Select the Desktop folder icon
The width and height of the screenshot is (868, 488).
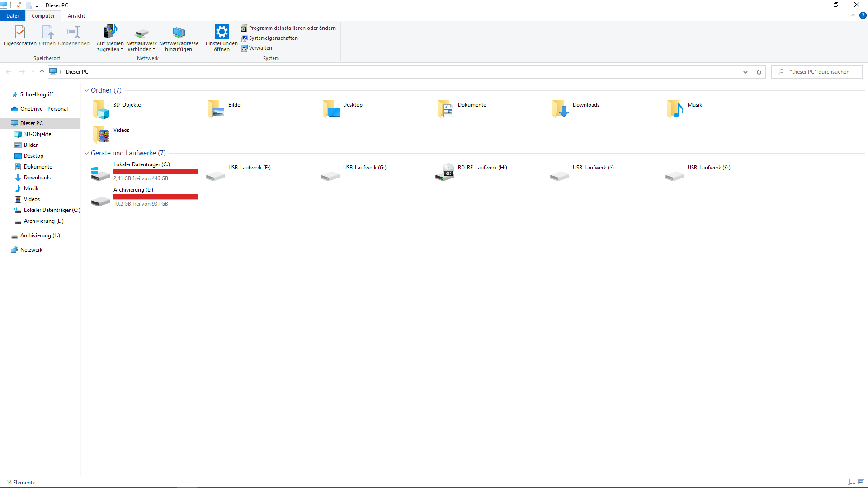click(330, 109)
